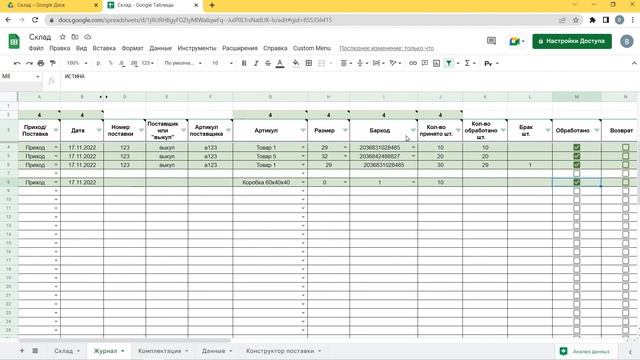
Task: Open the zoom 100% dropdown
Action: [77, 63]
